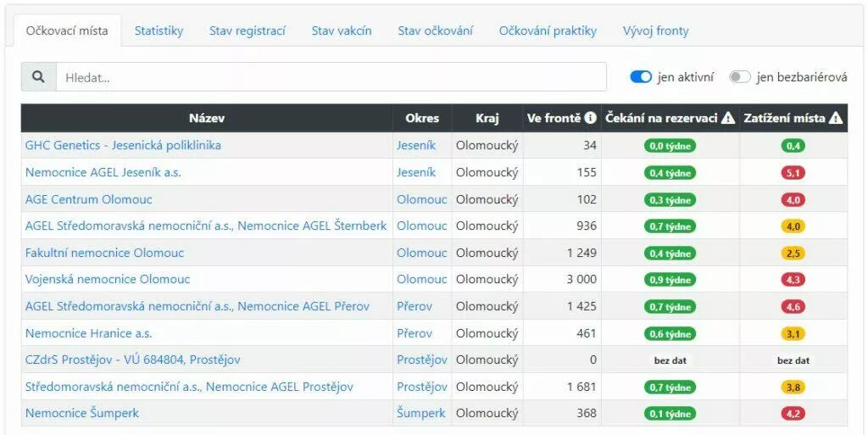Select the Stav vakcín tab
This screenshot has width=868, height=435.
pyautogui.click(x=342, y=31)
